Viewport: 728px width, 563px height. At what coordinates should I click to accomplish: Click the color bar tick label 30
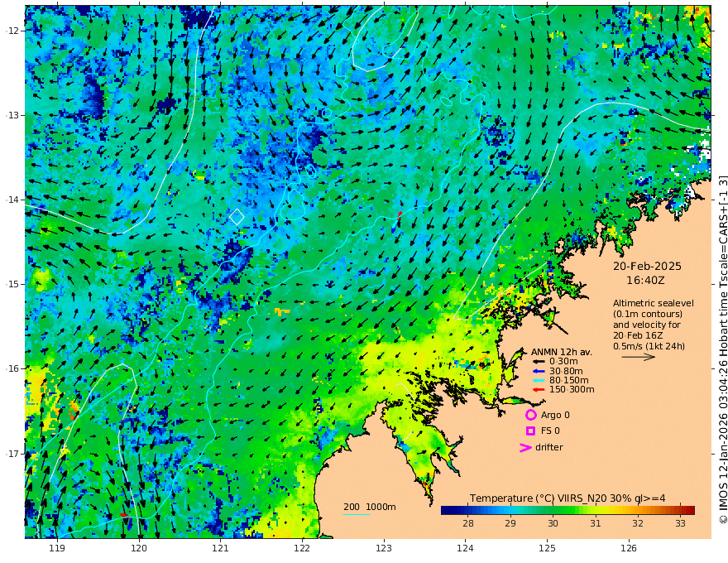tap(553, 523)
